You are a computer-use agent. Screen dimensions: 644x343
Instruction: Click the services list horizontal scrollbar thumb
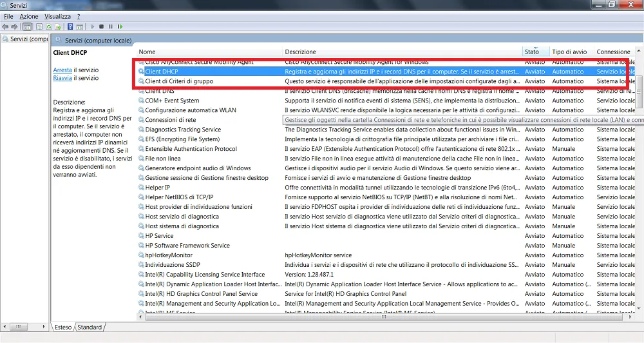(x=384, y=317)
